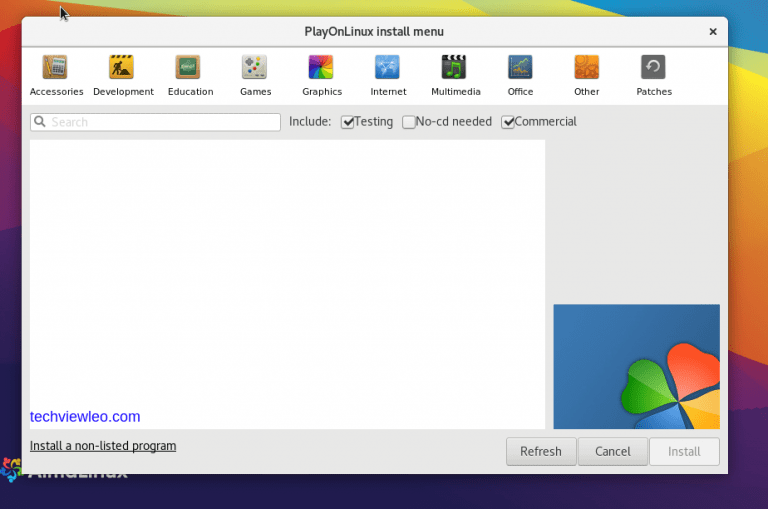Browse the Games category
768x509 pixels.
[255, 75]
